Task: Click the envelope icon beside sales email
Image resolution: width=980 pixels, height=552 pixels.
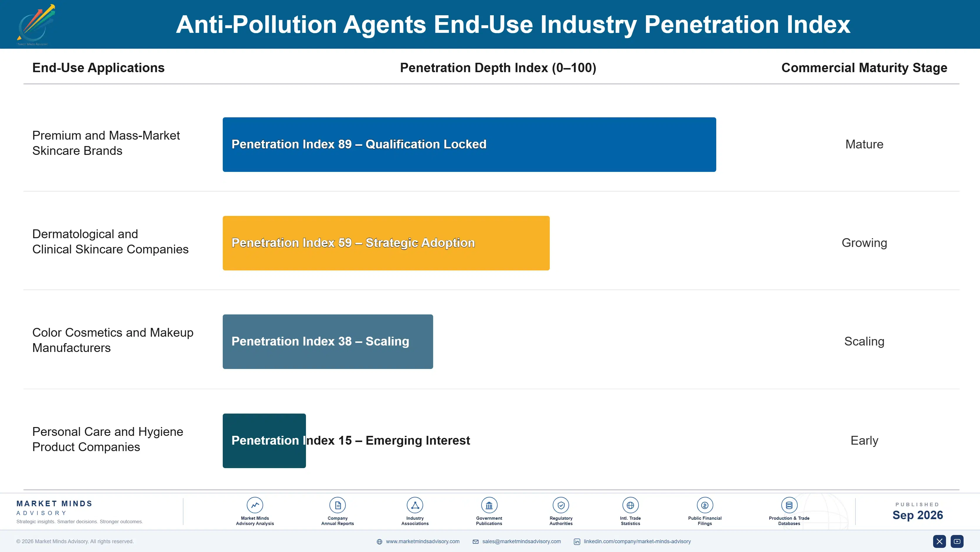Action: click(x=476, y=542)
